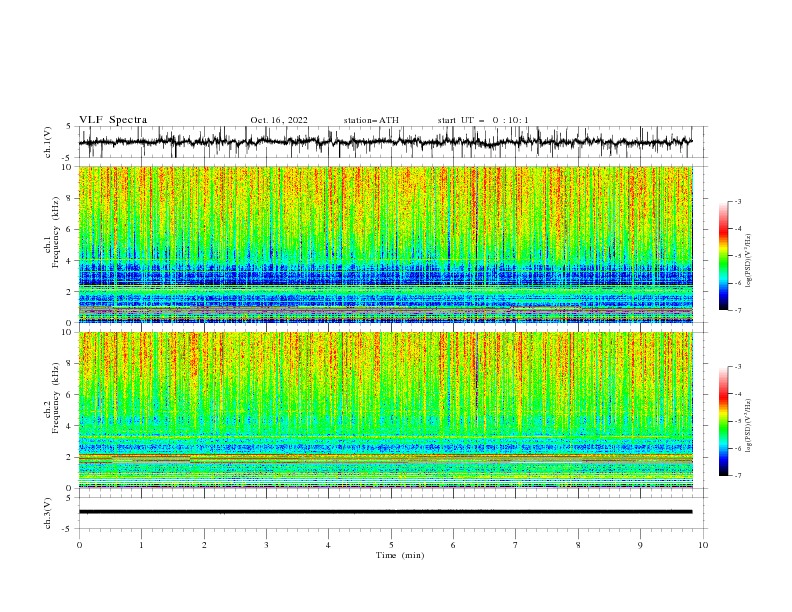
Task: Click time axis tick label "10"
Action: [x=703, y=545]
